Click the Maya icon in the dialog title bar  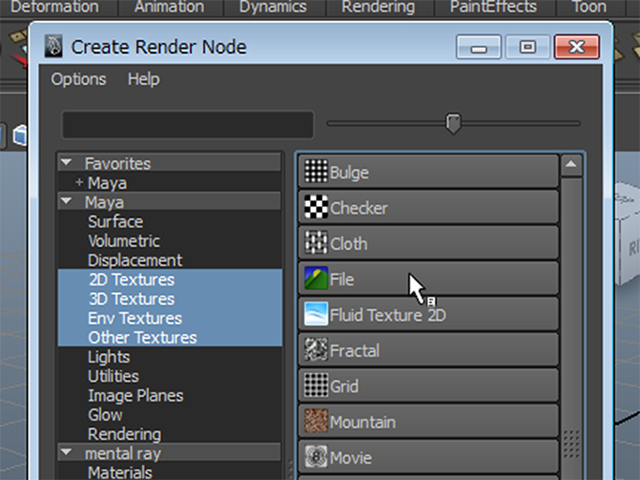[53, 46]
